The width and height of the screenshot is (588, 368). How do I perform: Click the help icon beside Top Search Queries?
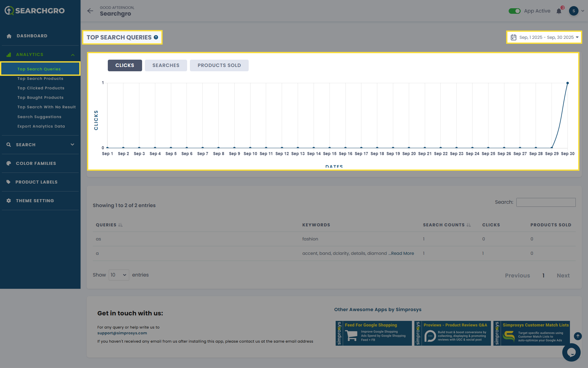156,37
